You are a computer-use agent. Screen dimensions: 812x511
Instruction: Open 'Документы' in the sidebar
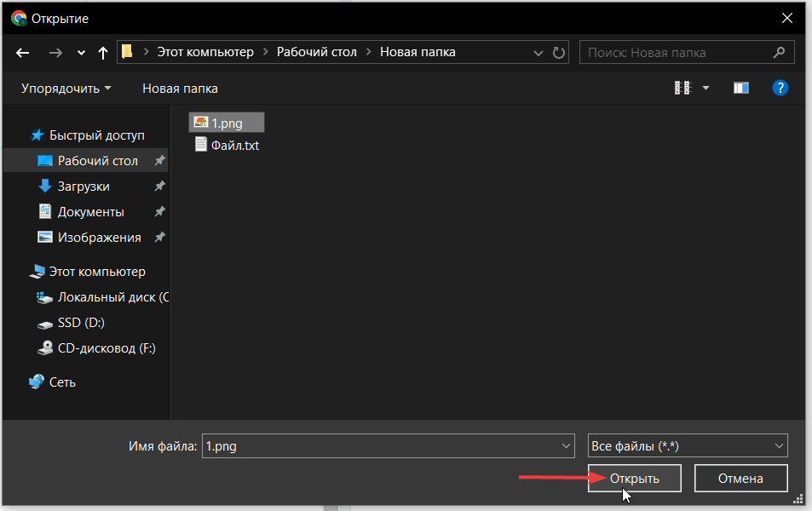pos(90,212)
